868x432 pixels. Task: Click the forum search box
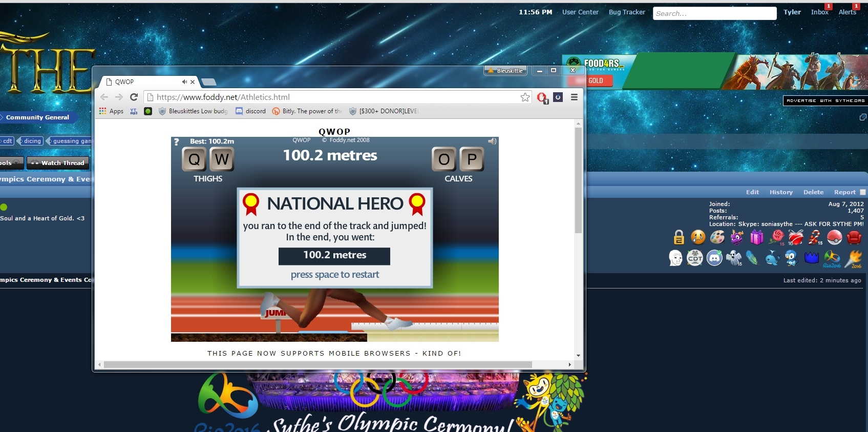tap(714, 13)
